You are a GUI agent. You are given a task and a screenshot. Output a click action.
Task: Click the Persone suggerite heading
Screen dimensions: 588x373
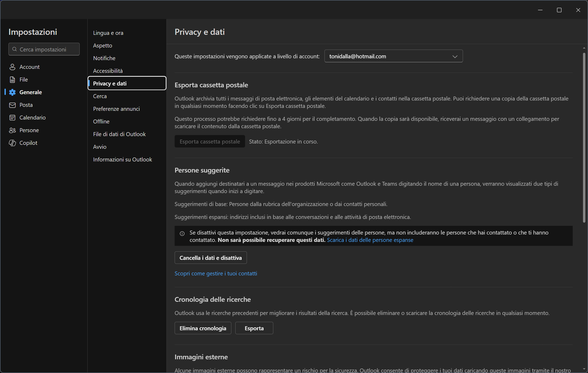pyautogui.click(x=202, y=170)
